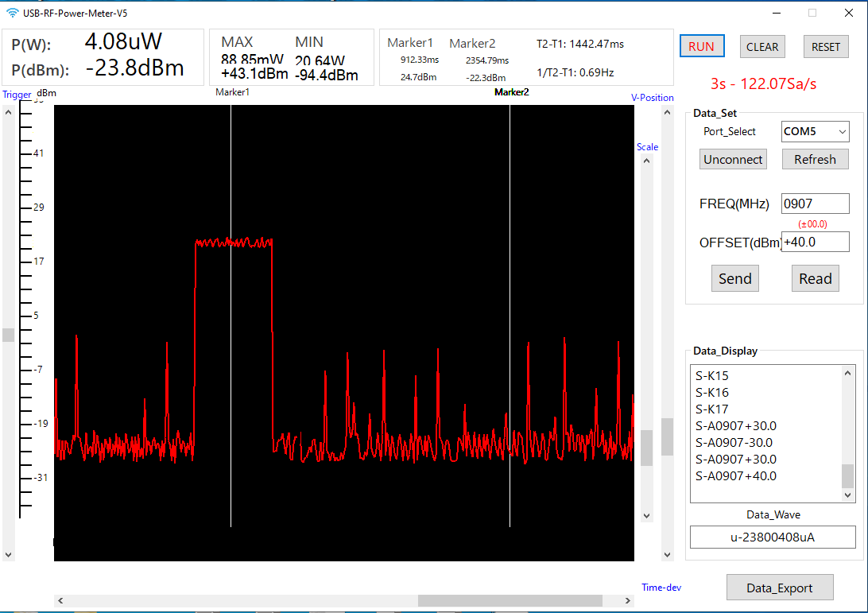The image size is (868, 613).
Task: Focus the FREQ(MHz) input field
Action: click(815, 204)
